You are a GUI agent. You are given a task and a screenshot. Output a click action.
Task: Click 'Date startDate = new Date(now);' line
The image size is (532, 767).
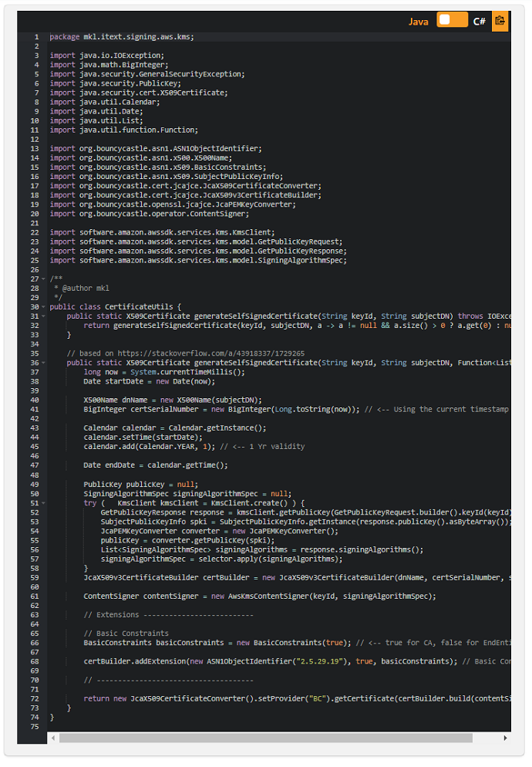(x=149, y=381)
